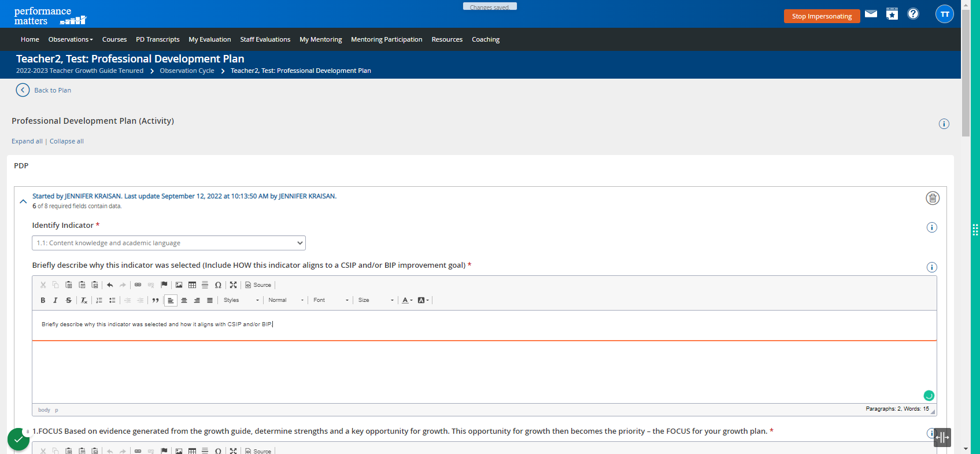Toggle strikethrough in first editor
This screenshot has height=454, width=980.
(69, 300)
